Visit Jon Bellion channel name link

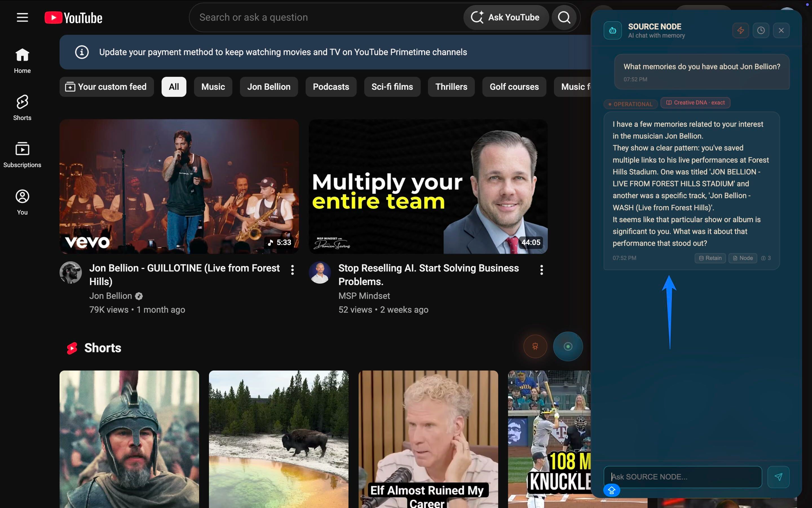[x=111, y=296]
